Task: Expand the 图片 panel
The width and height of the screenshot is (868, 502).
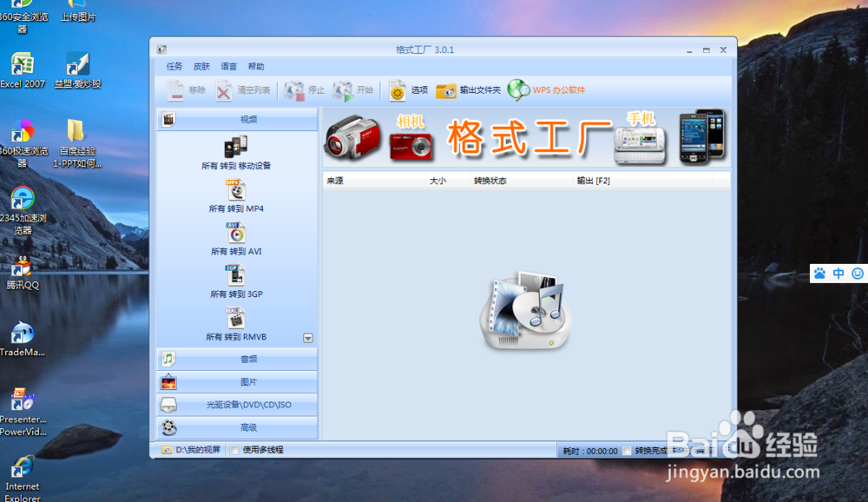Action: click(x=238, y=382)
